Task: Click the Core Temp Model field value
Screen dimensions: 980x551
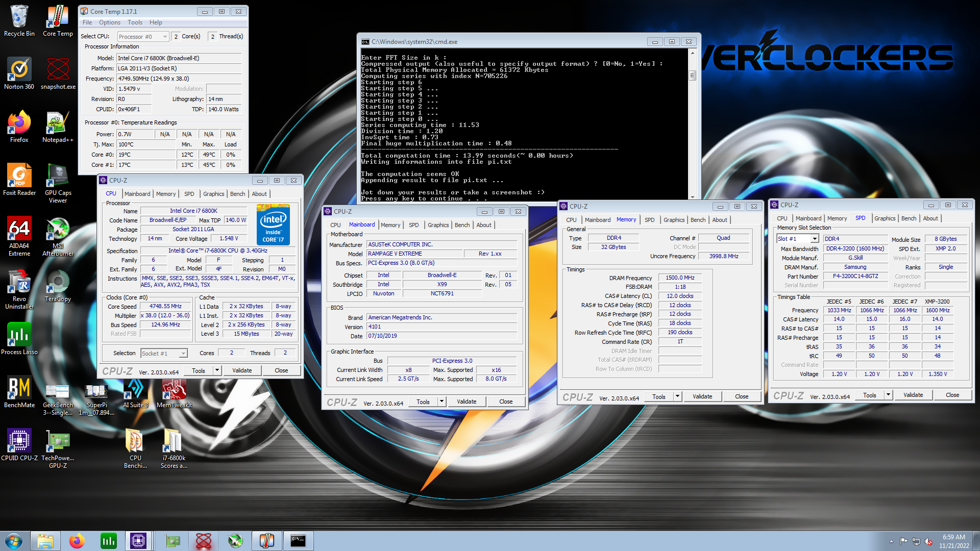Action: (179, 58)
